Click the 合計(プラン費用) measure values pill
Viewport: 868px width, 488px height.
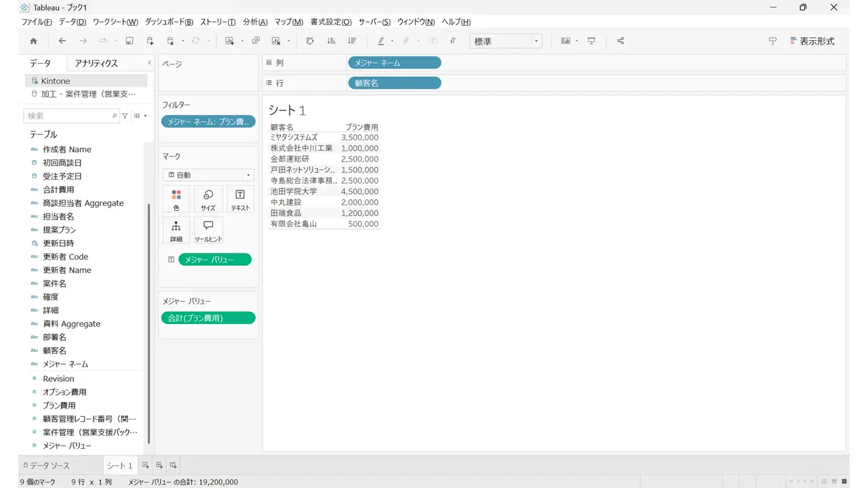208,318
